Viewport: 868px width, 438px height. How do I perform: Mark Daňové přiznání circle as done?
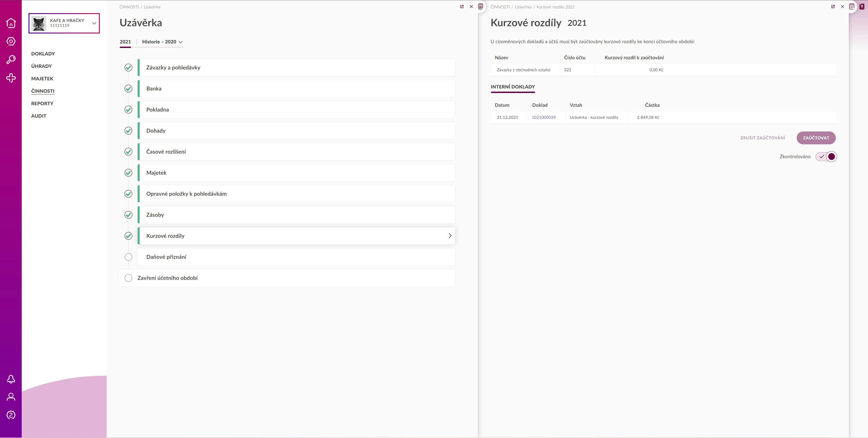click(128, 257)
